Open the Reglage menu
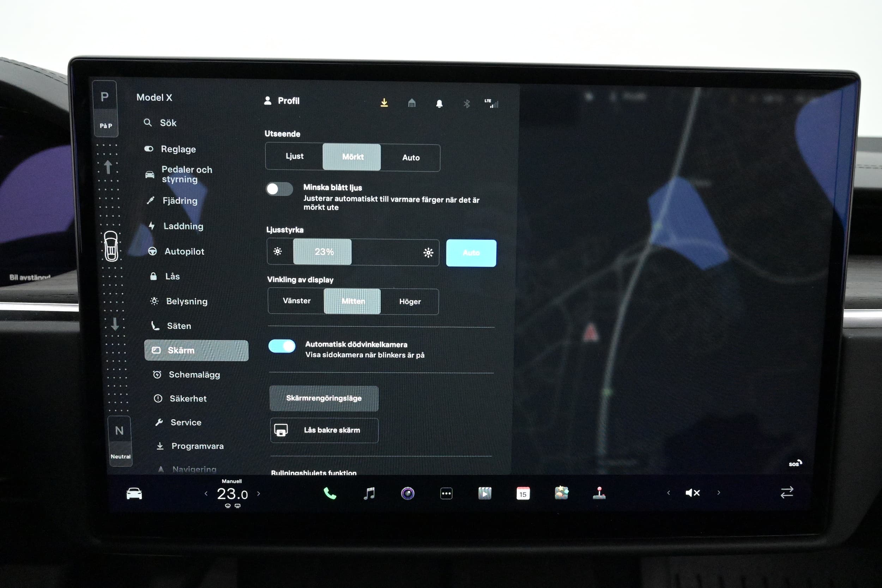 click(x=171, y=149)
